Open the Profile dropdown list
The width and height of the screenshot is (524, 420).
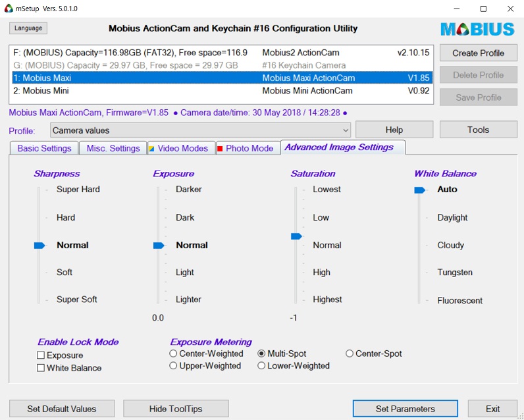point(346,130)
